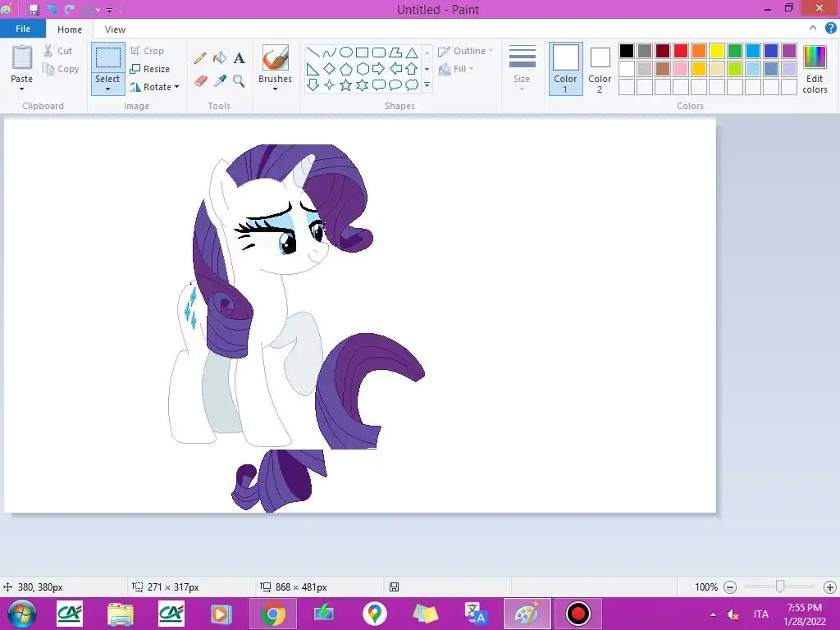
Task: Select the Pencil tool
Action: coord(200,58)
